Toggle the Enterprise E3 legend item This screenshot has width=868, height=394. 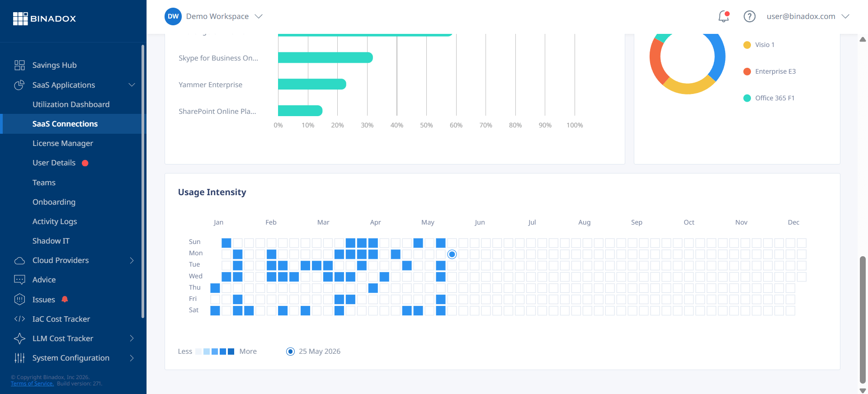click(769, 71)
